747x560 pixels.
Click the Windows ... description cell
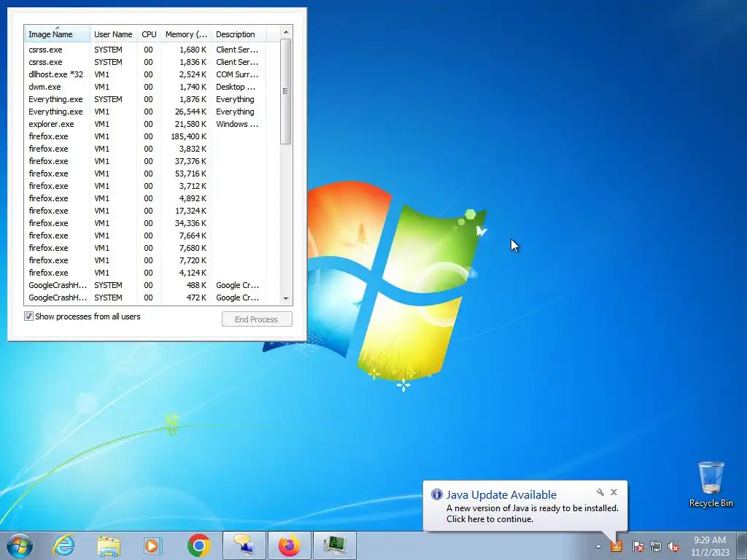tap(237, 124)
